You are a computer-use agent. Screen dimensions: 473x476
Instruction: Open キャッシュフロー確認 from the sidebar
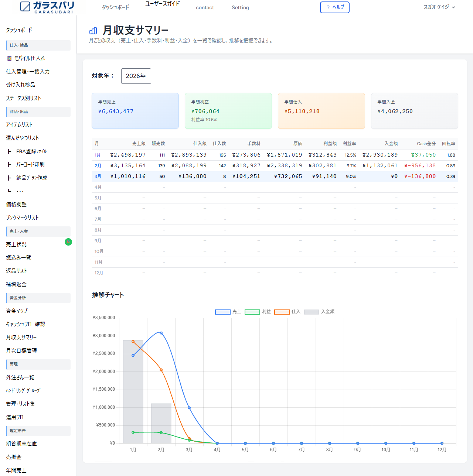click(25, 324)
